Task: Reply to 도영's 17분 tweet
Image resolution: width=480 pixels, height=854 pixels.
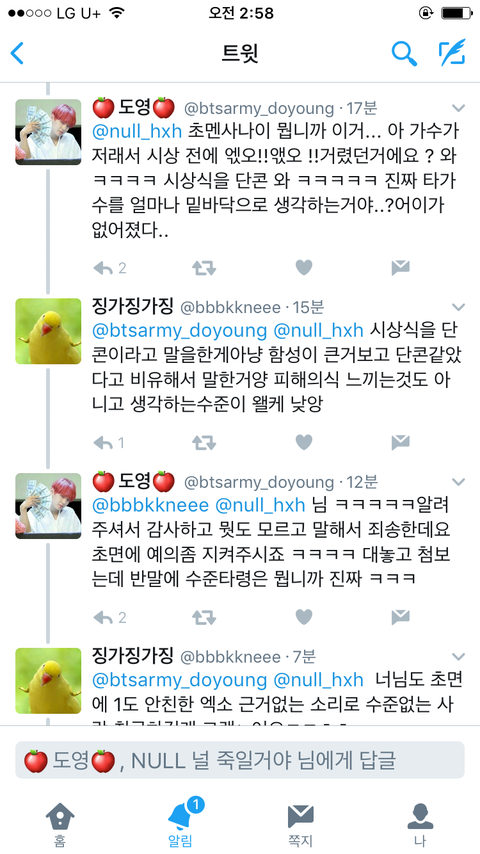Action: coord(102,267)
